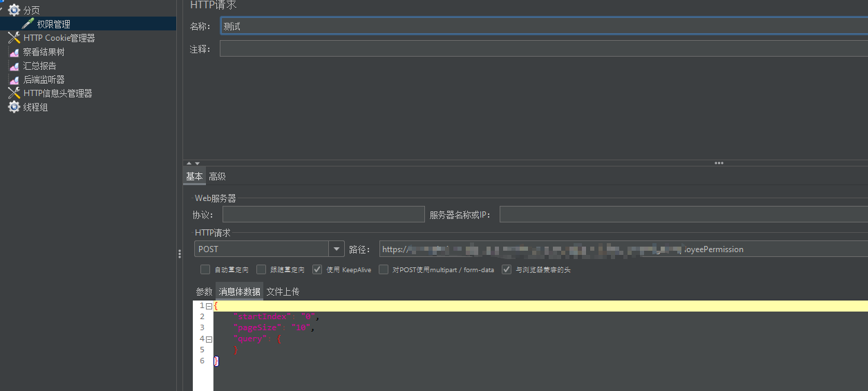Click the 路径 URL field

click(x=623, y=249)
